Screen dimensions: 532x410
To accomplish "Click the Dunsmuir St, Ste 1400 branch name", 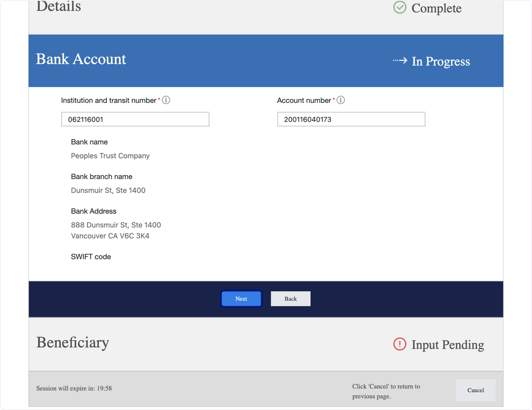I will pos(108,191).
